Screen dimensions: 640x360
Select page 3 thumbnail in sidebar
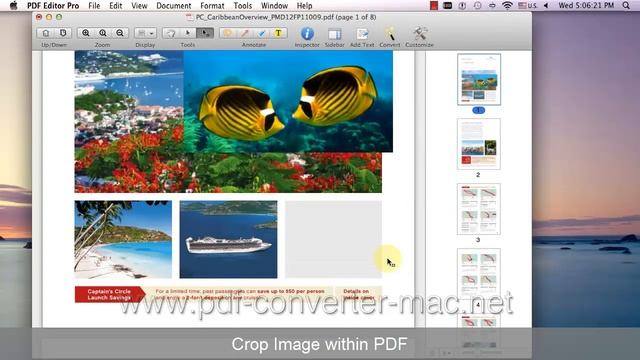point(479,209)
